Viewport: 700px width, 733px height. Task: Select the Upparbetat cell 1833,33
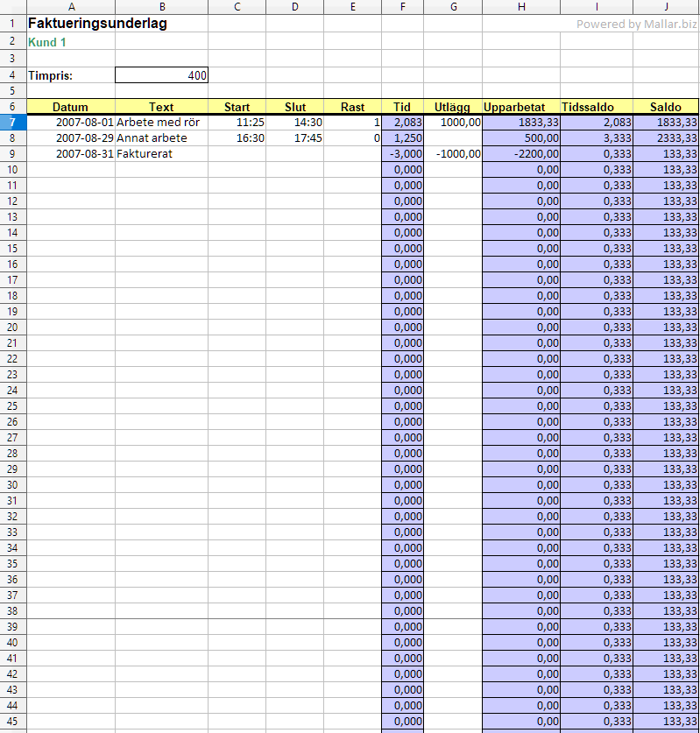tap(521, 123)
